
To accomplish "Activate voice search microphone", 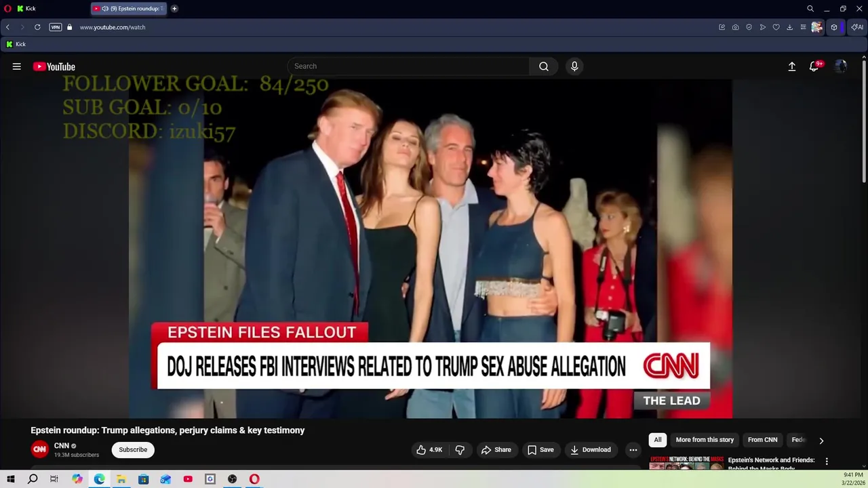I will [574, 66].
